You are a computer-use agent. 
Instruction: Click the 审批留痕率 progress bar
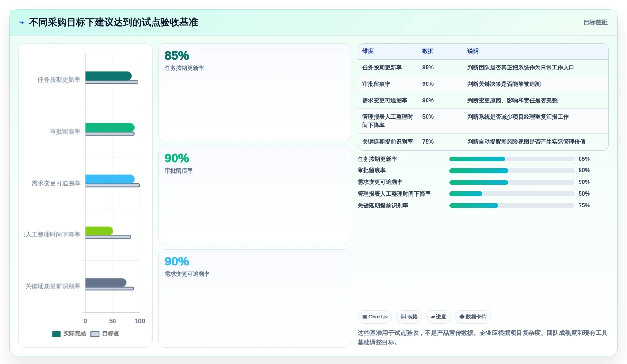(512, 171)
